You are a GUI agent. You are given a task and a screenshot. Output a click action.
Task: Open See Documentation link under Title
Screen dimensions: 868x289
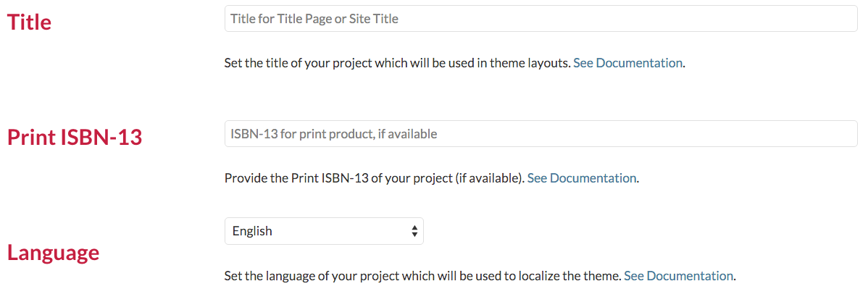[627, 63]
